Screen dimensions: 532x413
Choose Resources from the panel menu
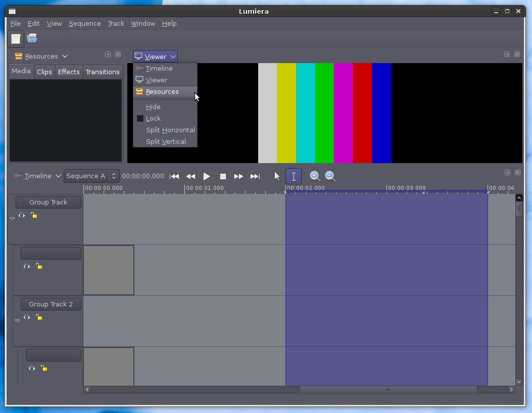coord(162,92)
